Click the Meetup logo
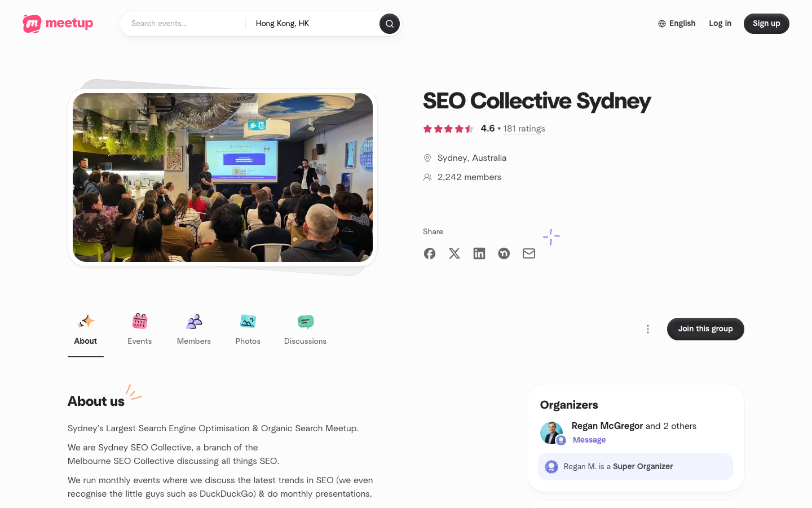812x508 pixels. click(58, 24)
